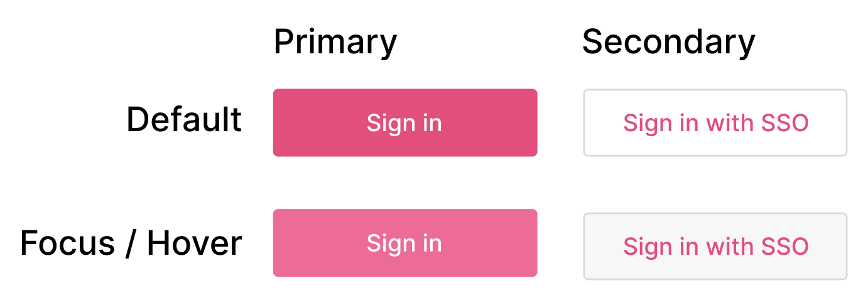Tap the bottom-row outlined SSO button
Image resolution: width=868 pixels, height=305 pixels.
pyautogui.click(x=715, y=246)
